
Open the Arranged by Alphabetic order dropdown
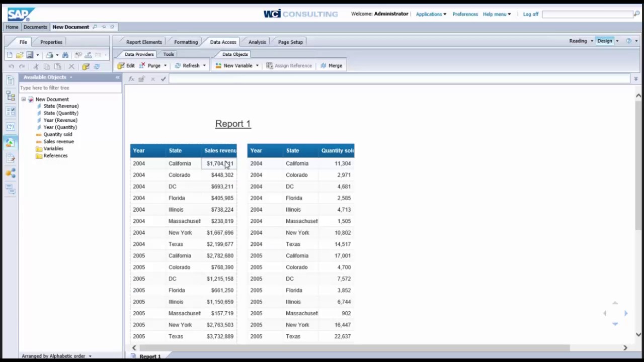point(56,356)
